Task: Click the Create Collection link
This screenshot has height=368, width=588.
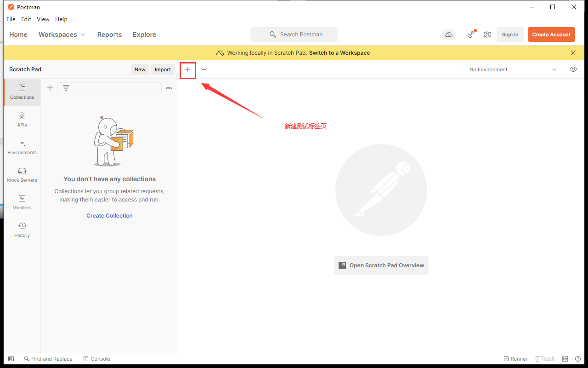Action: (109, 216)
